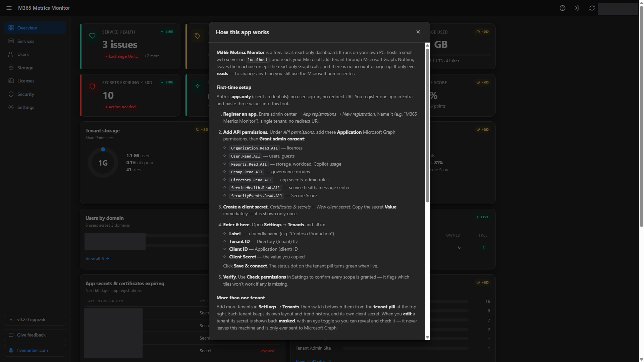Click the More than one tenant heading
Screen dimensions: 644x362
click(240, 298)
